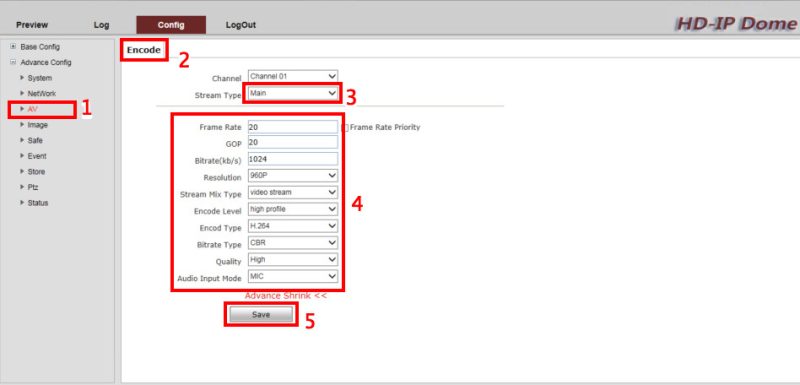Click LogOut in top navigation
800x385 pixels.
click(x=241, y=25)
